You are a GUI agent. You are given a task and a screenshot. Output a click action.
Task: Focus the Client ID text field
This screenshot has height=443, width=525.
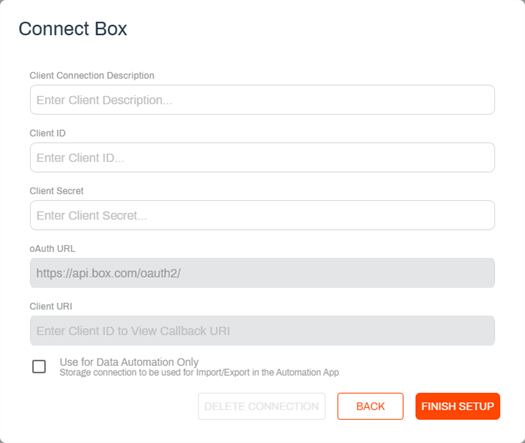pos(262,157)
